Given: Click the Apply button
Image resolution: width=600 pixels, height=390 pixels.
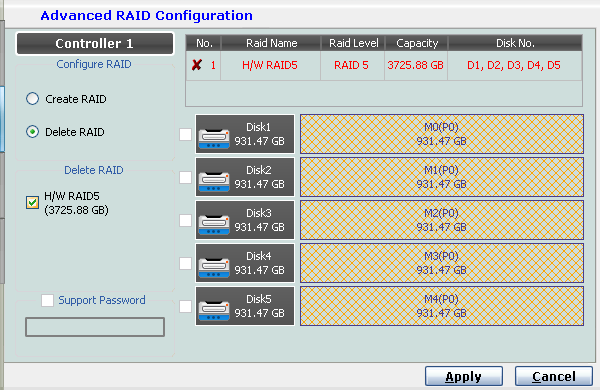Looking at the screenshot, I should pyautogui.click(x=464, y=377).
